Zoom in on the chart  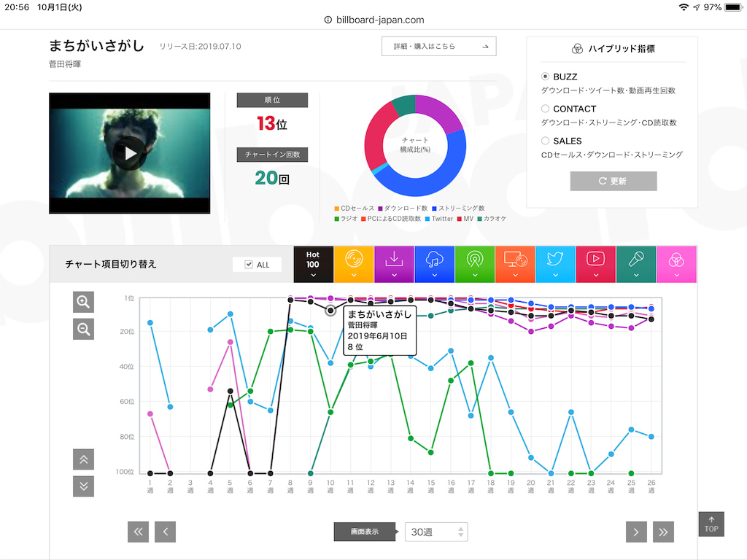(83, 302)
